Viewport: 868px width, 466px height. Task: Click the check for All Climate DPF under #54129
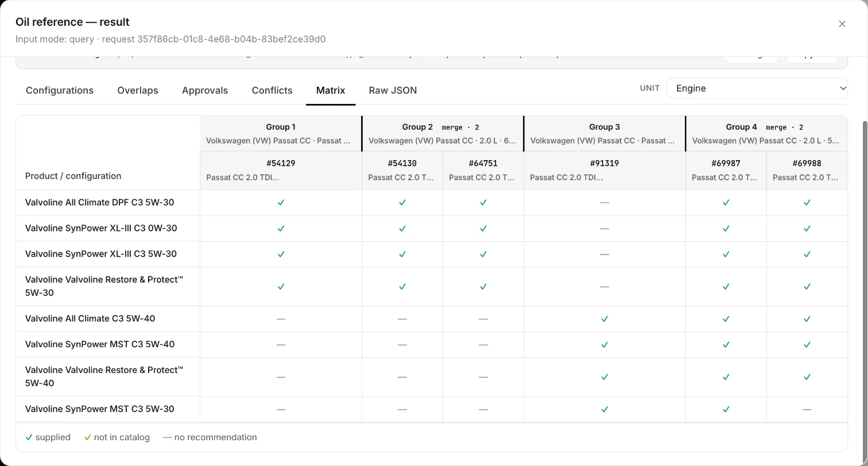point(281,203)
